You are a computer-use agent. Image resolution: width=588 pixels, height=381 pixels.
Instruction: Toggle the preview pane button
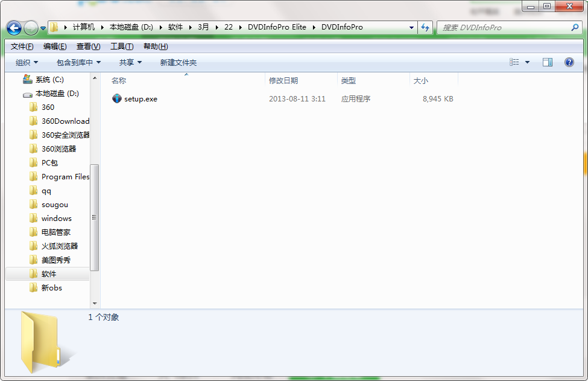[x=548, y=62]
